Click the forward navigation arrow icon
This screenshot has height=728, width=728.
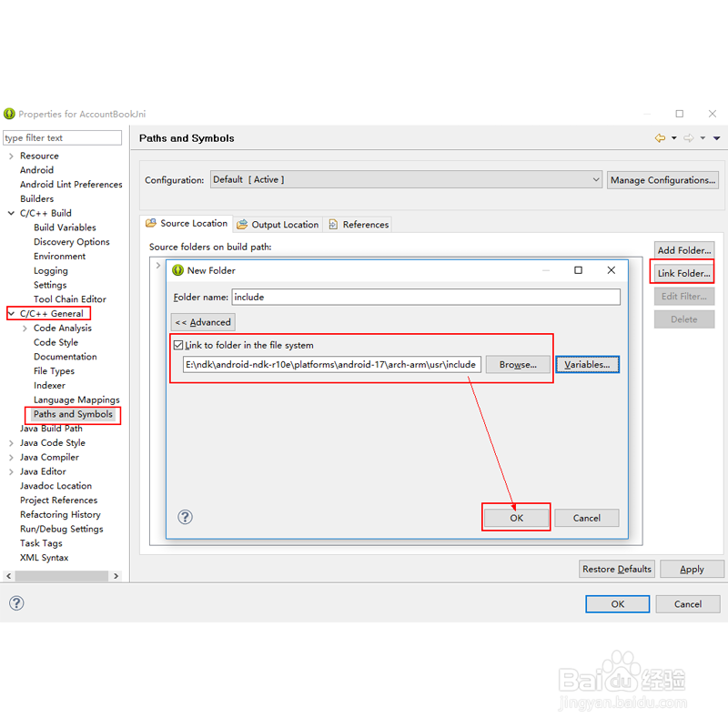689,138
